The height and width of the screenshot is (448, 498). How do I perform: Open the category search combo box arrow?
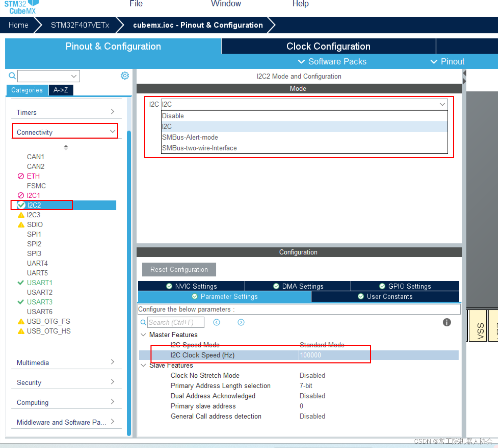[x=74, y=76]
